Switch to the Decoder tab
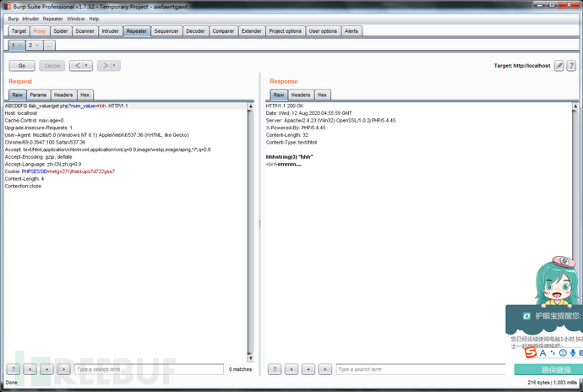Viewport: 583px width, 392px height. coord(195,31)
